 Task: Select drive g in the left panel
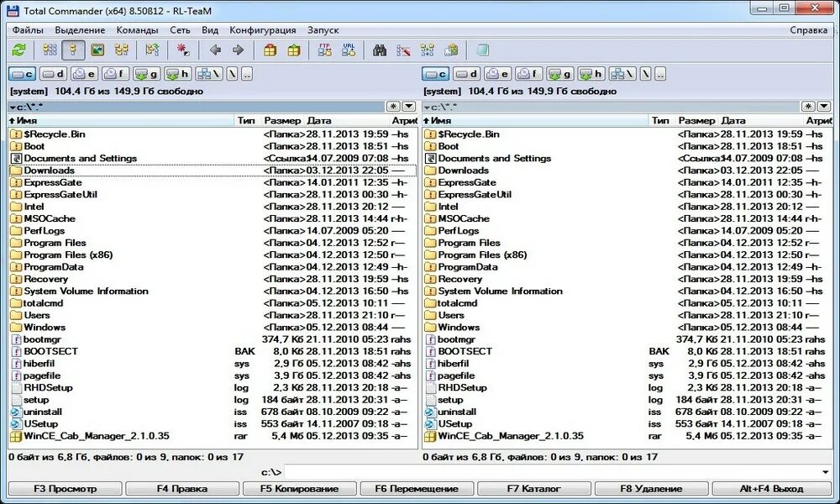pos(147,74)
